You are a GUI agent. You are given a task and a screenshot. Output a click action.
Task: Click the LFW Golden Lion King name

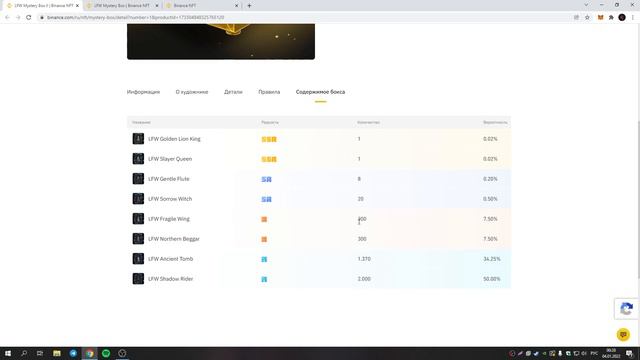click(174, 139)
